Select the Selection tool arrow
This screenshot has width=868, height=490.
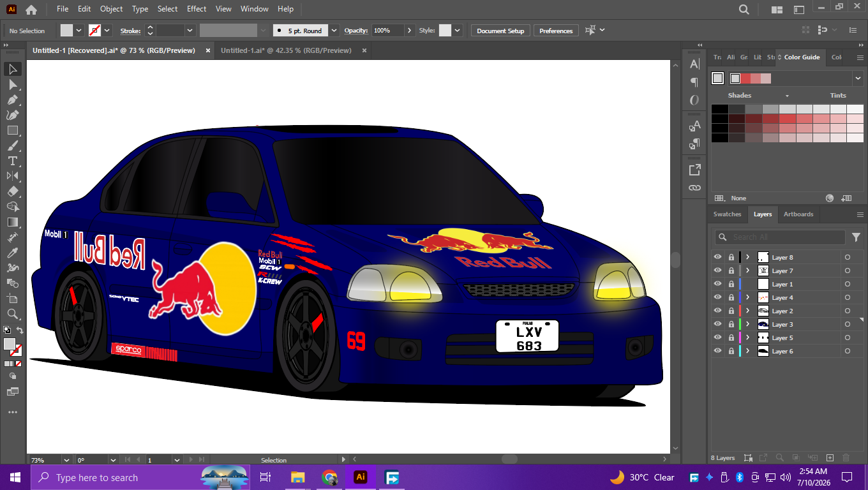click(x=12, y=69)
